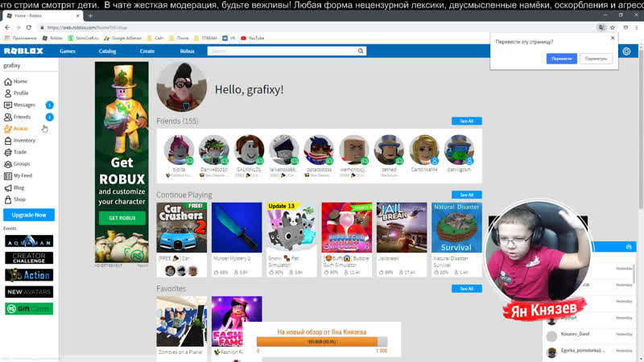
Task: Open Murder Mystery 2 thumbnail
Action: tap(237, 228)
